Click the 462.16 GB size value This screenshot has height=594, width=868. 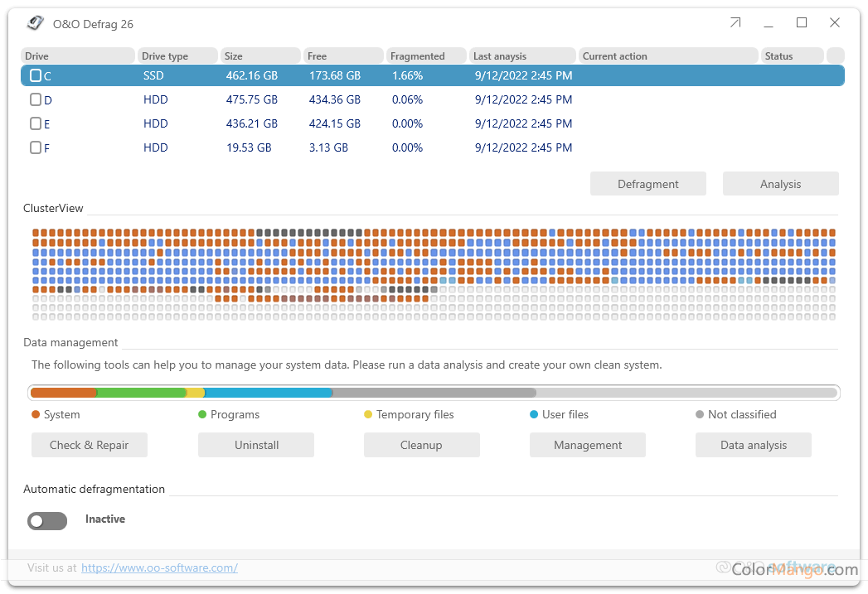point(252,75)
